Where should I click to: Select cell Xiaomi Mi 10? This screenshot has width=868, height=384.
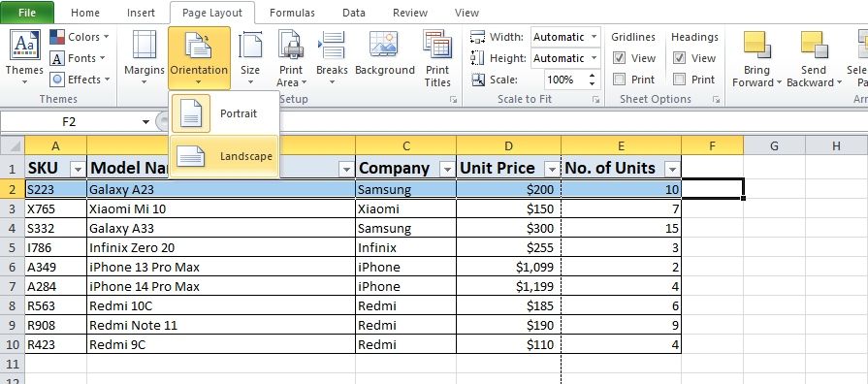coord(221,208)
